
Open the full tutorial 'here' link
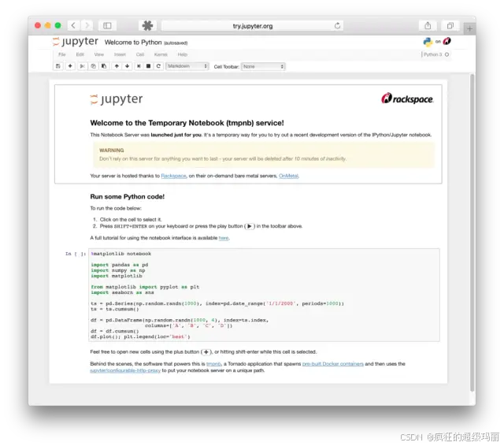(224, 238)
